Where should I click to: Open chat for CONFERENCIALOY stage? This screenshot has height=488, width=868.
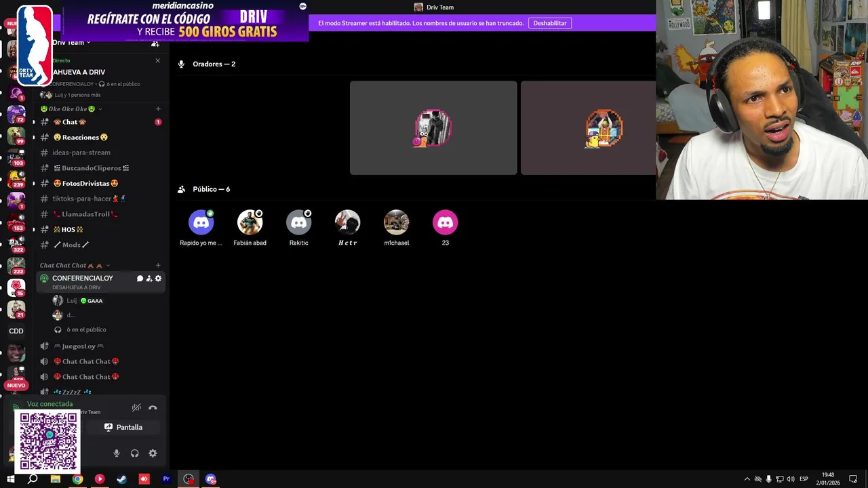click(140, 279)
